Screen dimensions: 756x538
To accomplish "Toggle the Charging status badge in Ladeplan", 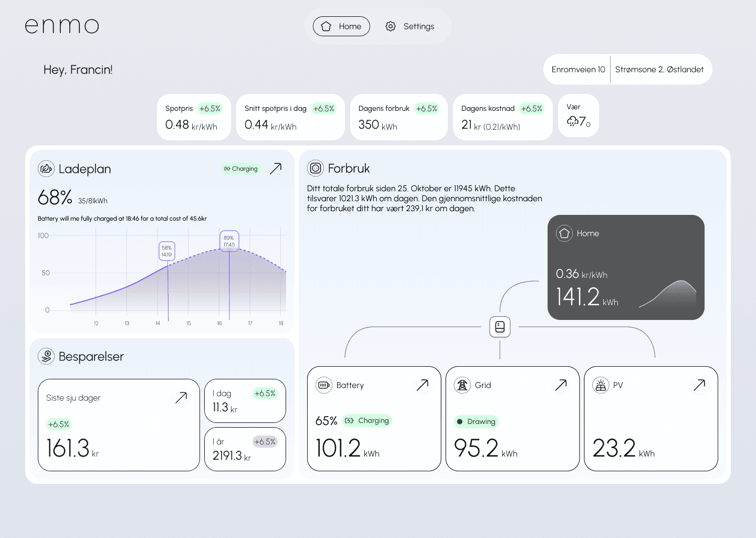I will coord(240,169).
